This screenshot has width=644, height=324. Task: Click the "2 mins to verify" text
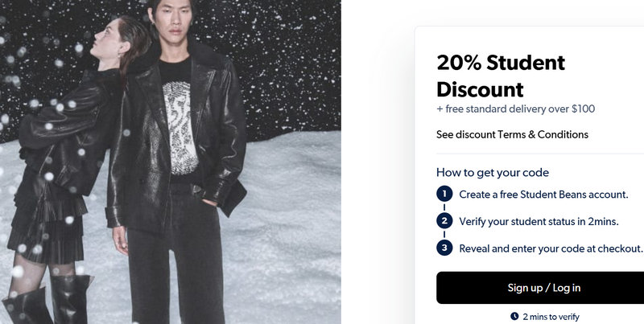(551, 317)
